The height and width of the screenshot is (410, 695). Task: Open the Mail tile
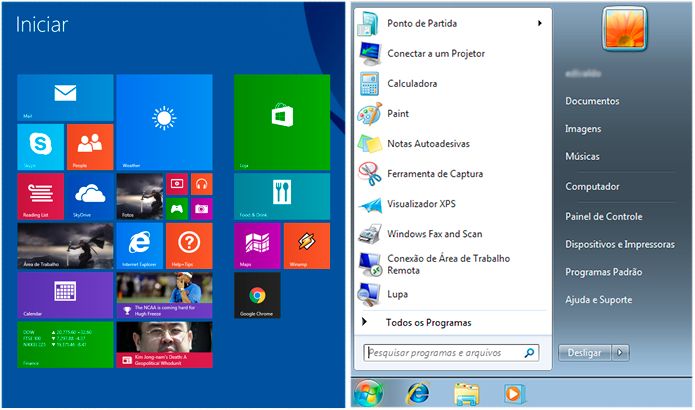pos(65,98)
